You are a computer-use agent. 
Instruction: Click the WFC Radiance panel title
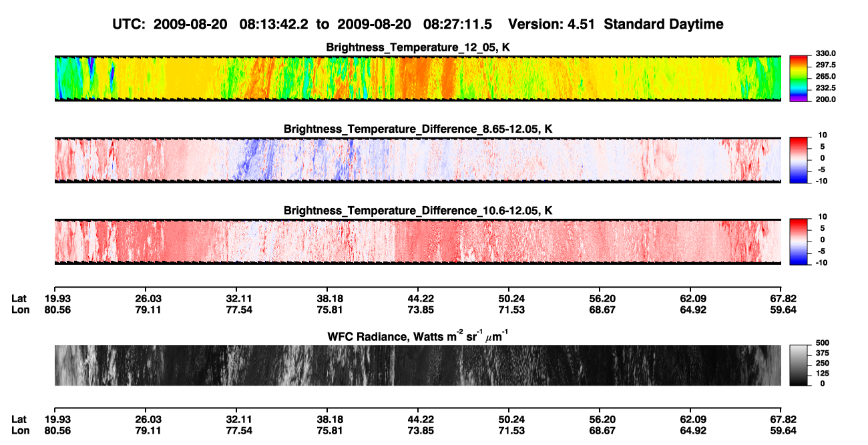coord(418,336)
